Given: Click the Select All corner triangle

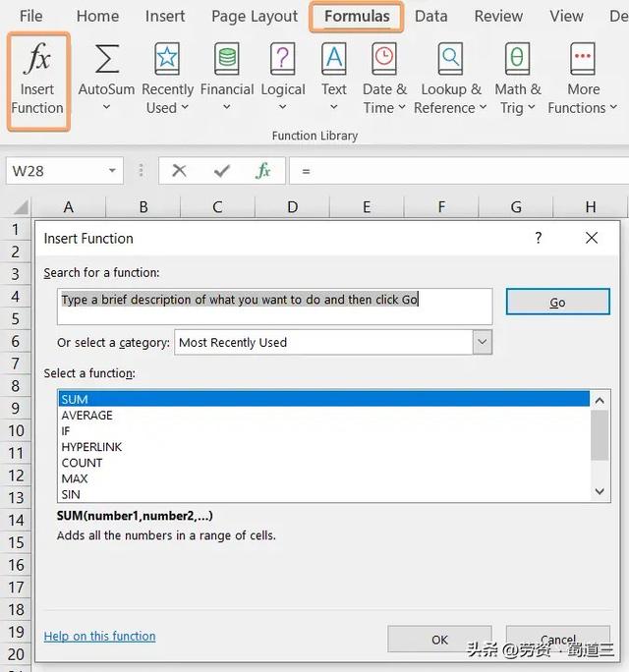Looking at the screenshot, I should (x=21, y=207).
